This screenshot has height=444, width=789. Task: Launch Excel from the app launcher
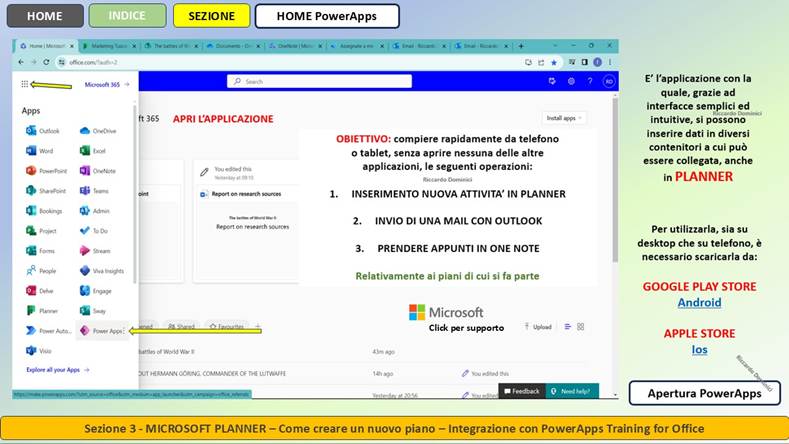tap(93, 151)
